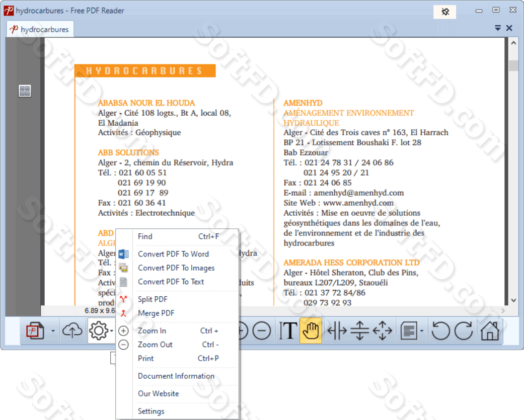Click the vertical scrollbar thumb
524x420 pixels.
(x=513, y=65)
